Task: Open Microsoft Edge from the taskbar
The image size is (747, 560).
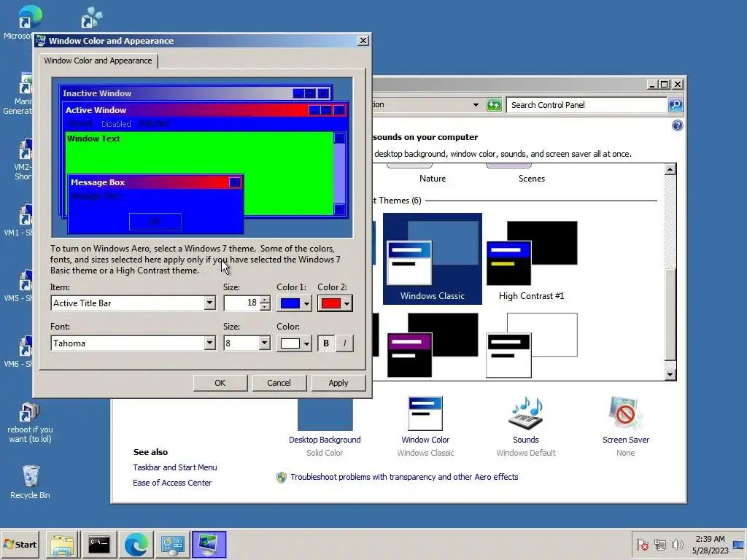Action: [136, 545]
